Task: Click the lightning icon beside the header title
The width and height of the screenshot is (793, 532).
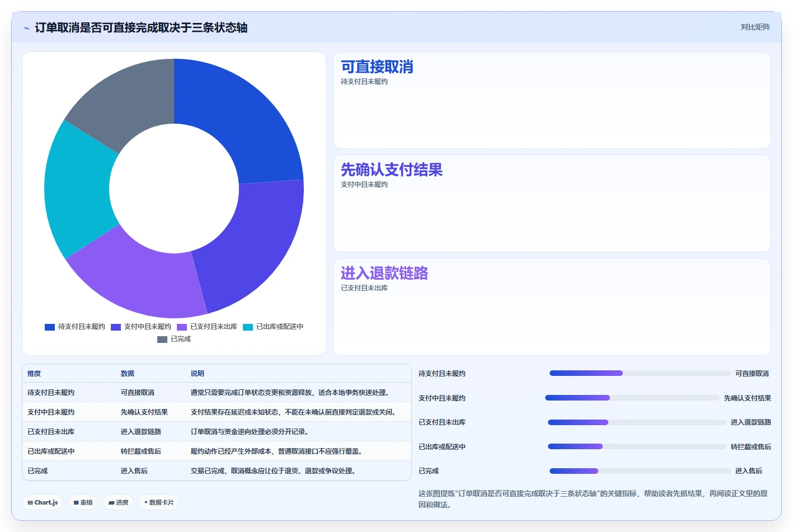Action: coord(26,28)
